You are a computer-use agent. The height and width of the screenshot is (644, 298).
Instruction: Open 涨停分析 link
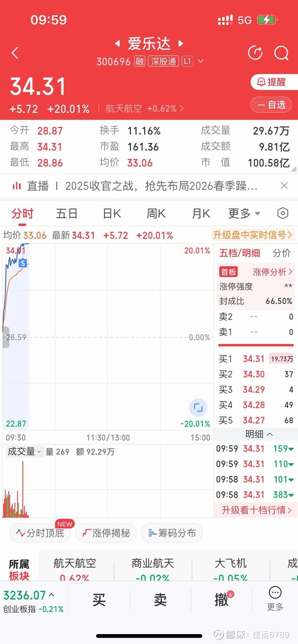point(273,272)
